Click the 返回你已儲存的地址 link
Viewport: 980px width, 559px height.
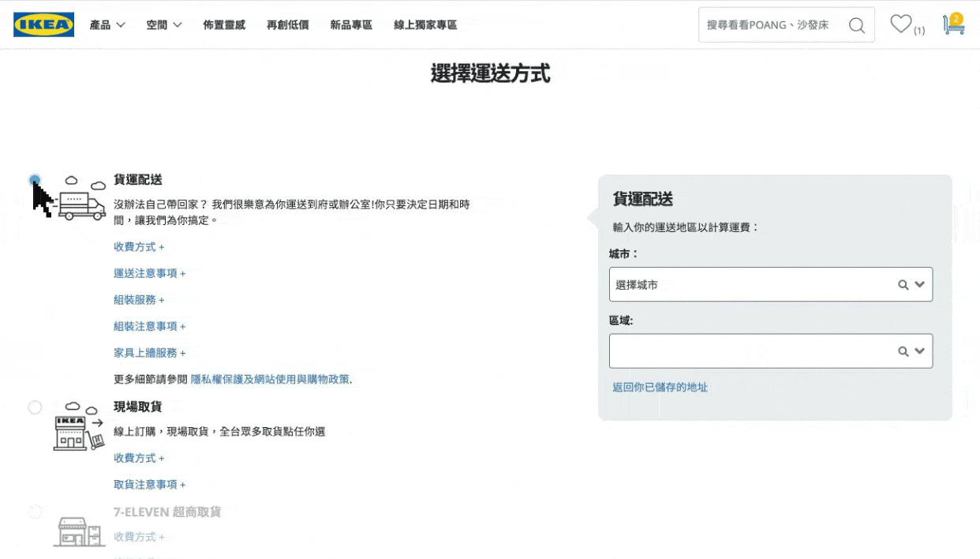click(x=660, y=388)
